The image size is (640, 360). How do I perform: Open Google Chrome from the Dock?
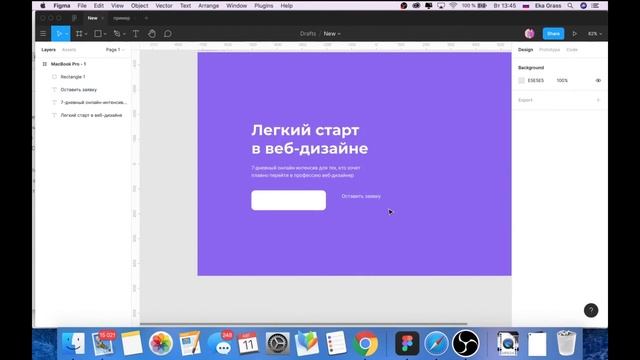pos(365,343)
